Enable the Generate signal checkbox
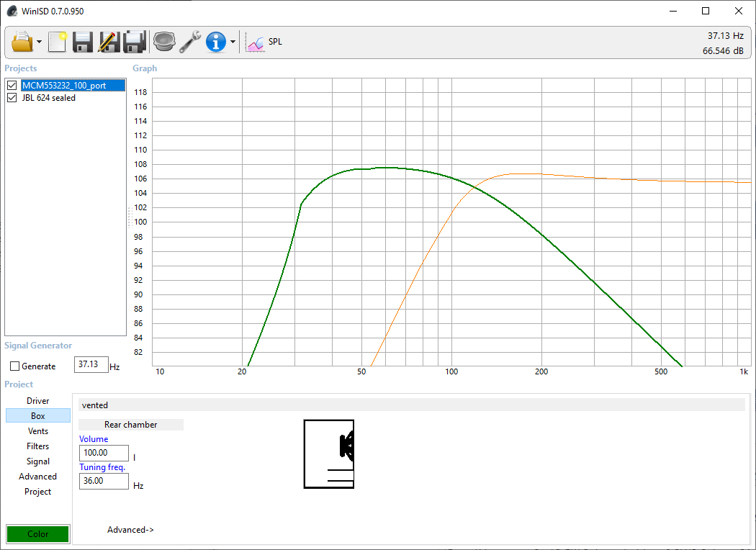The width and height of the screenshot is (756, 550). tap(14, 366)
